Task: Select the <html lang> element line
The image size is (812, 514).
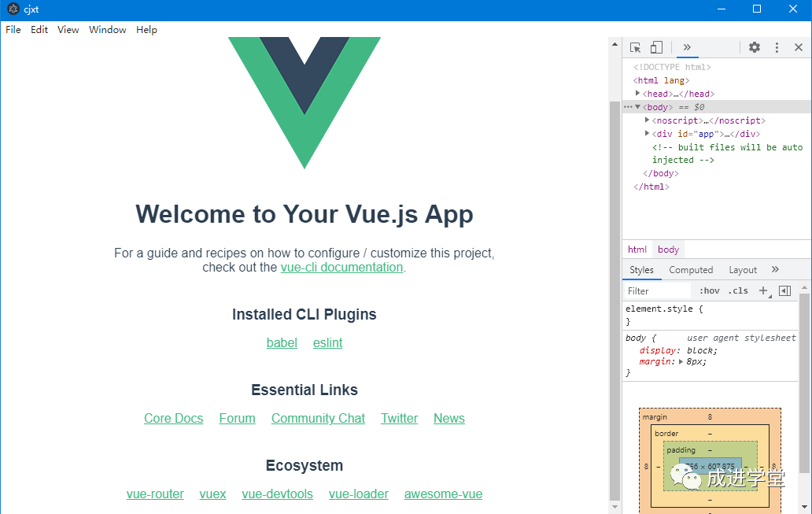Action: pos(661,80)
